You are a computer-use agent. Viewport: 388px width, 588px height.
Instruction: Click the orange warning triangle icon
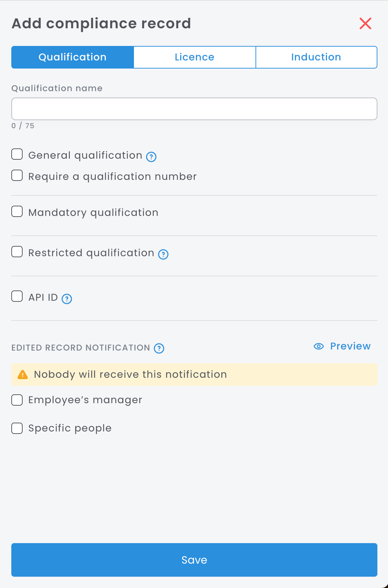23,375
